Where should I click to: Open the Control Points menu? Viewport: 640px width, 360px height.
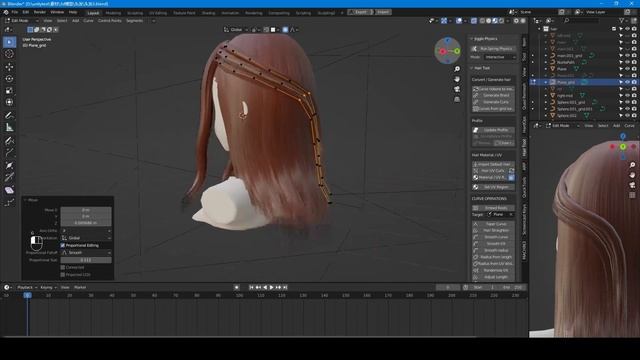pos(110,20)
